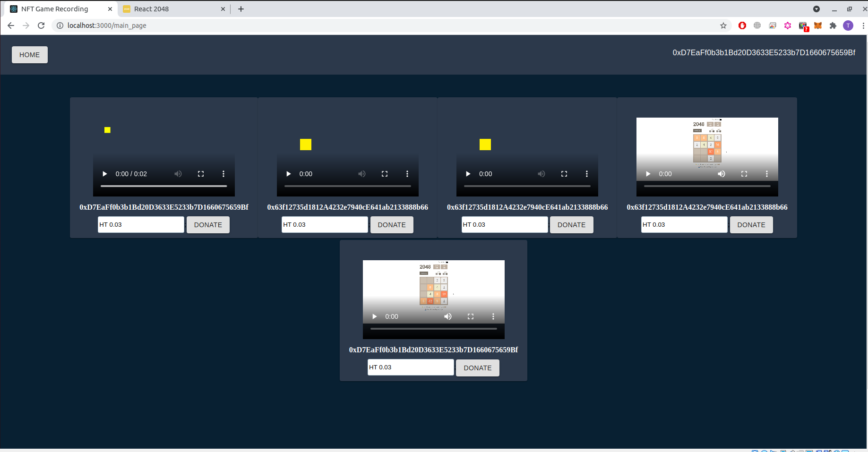Mute the first video's volume
This screenshot has height=452, width=868.
point(178,174)
